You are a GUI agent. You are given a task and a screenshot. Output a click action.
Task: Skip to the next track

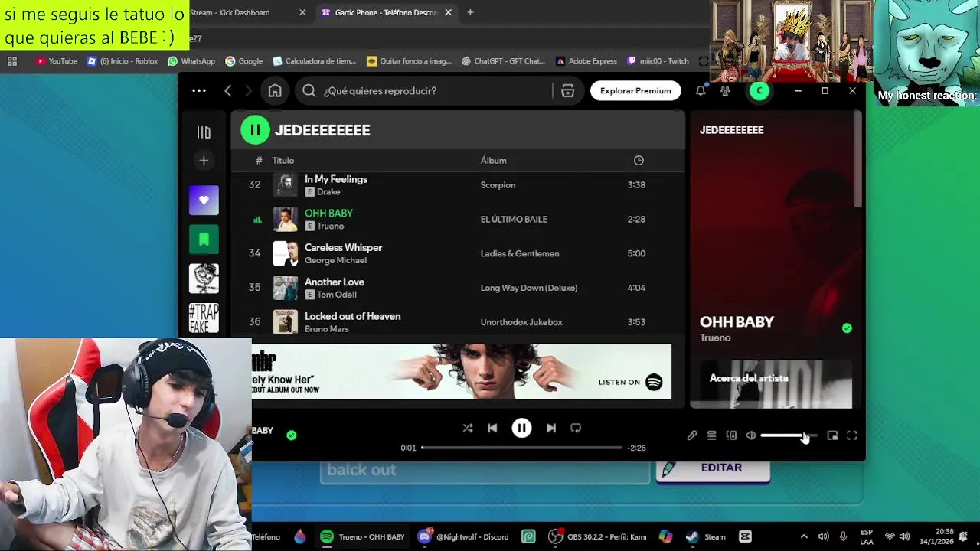(x=550, y=429)
